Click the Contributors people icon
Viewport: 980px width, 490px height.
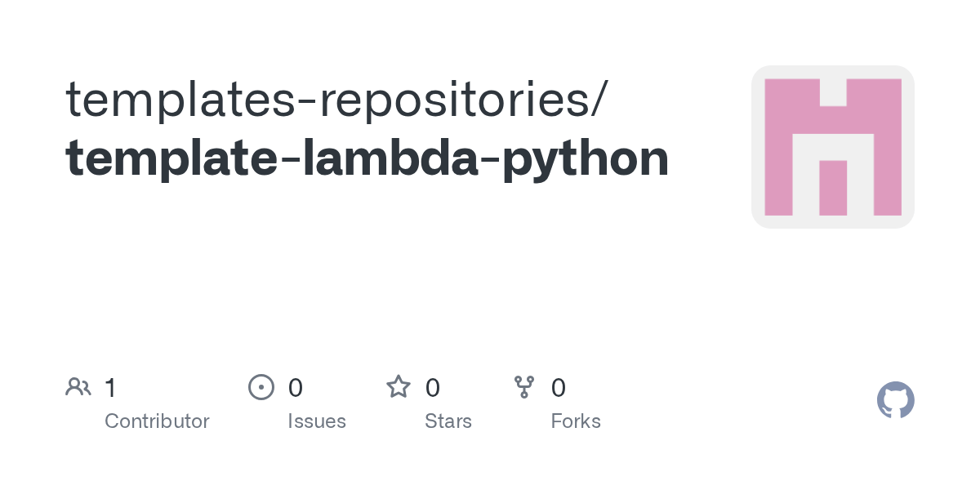pyautogui.click(x=78, y=386)
